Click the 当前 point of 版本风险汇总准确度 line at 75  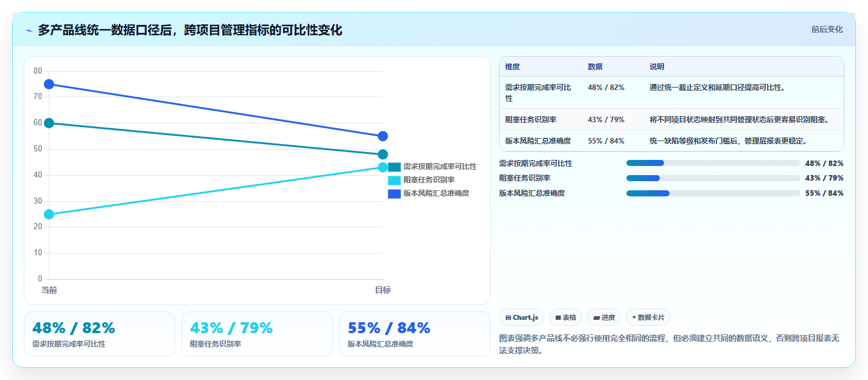pyautogui.click(x=49, y=84)
